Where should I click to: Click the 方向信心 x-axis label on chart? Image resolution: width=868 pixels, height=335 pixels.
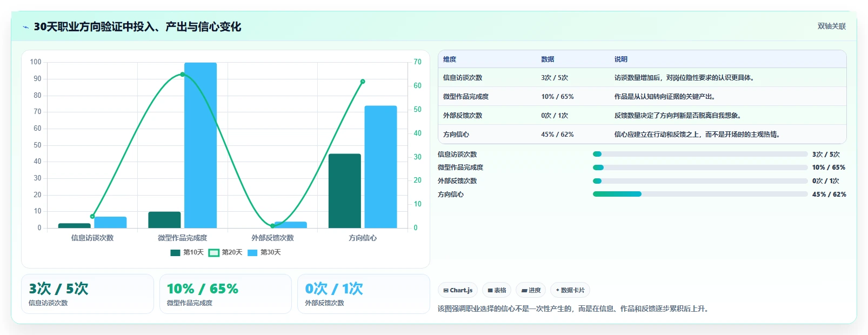click(363, 238)
